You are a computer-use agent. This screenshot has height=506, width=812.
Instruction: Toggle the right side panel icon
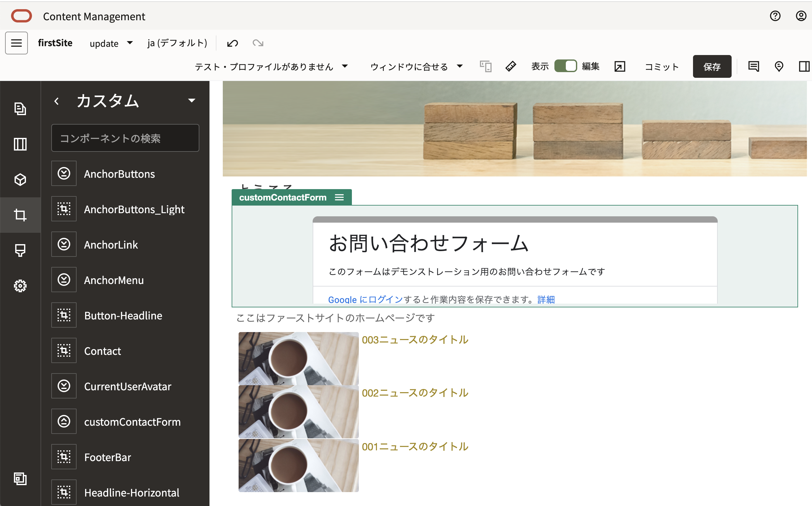pos(804,67)
